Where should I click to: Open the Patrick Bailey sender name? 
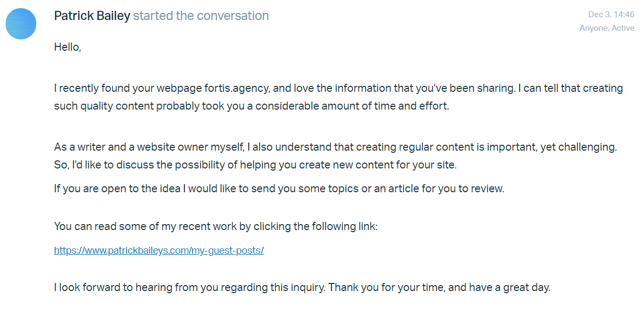point(92,16)
